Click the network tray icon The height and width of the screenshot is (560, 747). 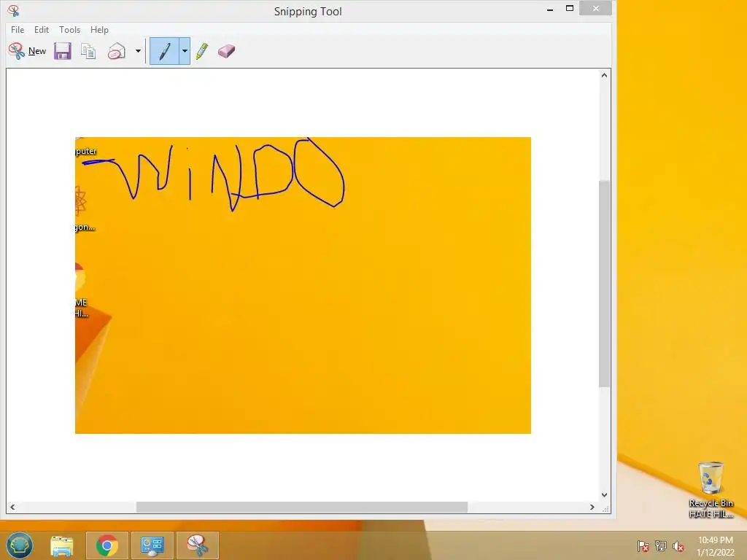tap(661, 546)
